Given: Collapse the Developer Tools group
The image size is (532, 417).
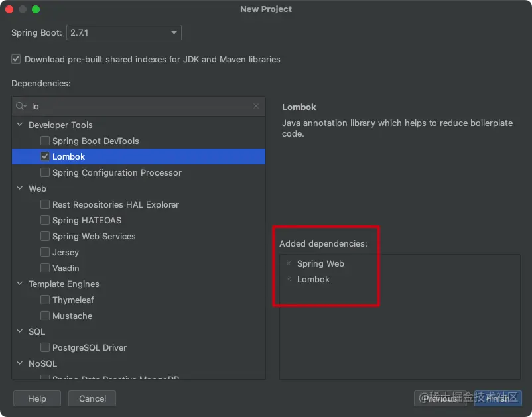Looking at the screenshot, I should click(x=20, y=125).
